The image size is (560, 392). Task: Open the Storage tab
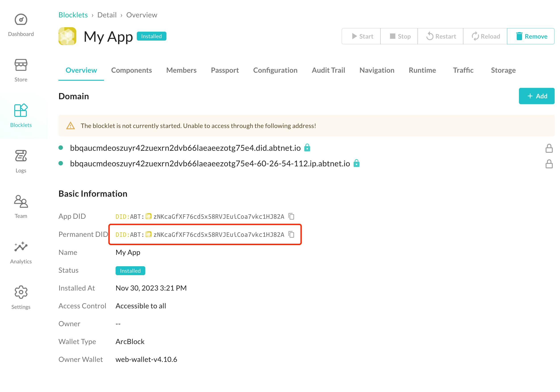pyautogui.click(x=503, y=70)
